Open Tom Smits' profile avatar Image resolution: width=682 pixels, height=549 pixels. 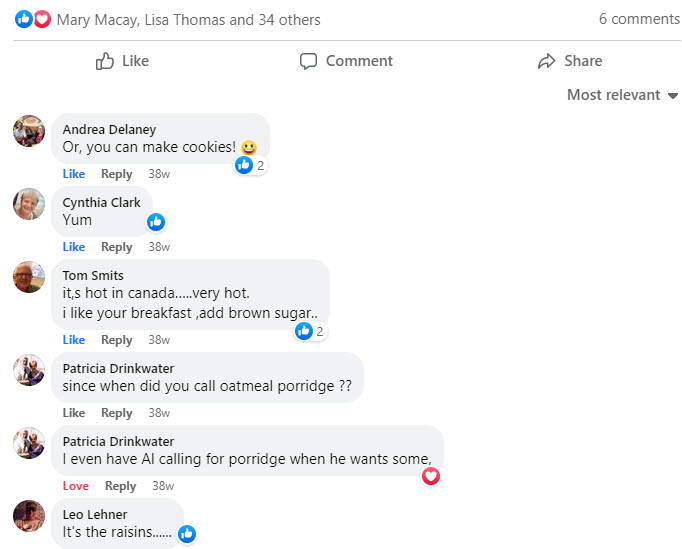(x=29, y=276)
